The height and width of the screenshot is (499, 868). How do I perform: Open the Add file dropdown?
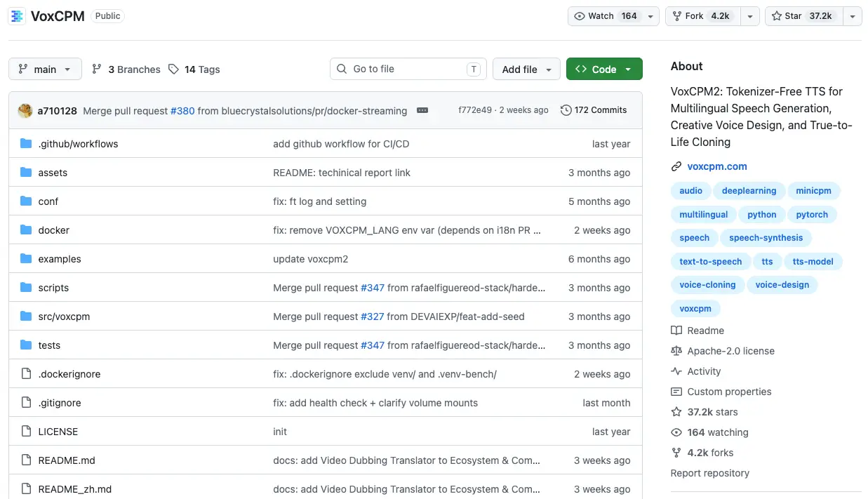coord(526,69)
